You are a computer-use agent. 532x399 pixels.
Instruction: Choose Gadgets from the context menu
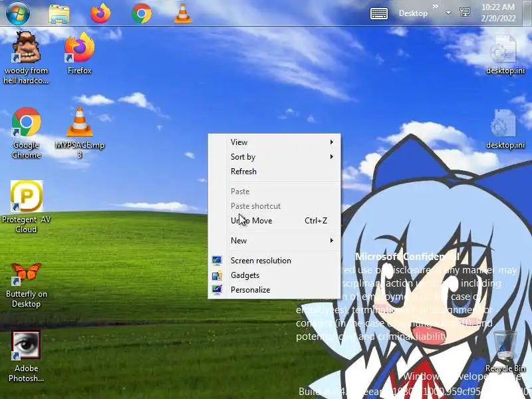274,275
